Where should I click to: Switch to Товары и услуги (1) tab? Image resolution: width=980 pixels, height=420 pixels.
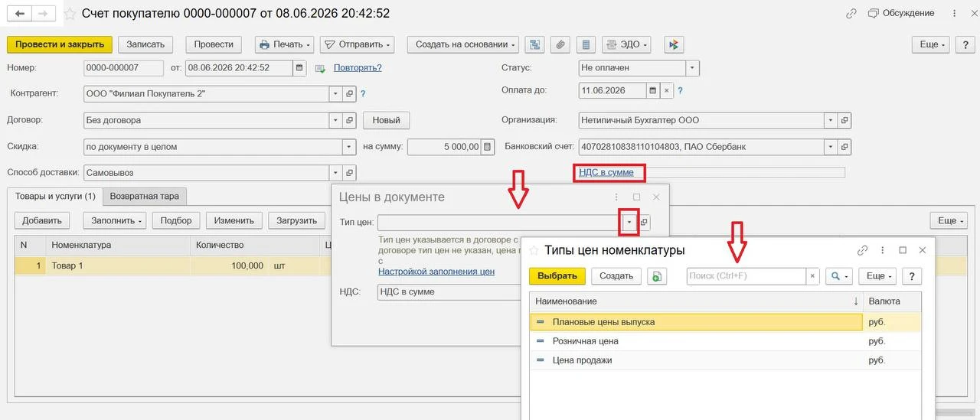(55, 197)
